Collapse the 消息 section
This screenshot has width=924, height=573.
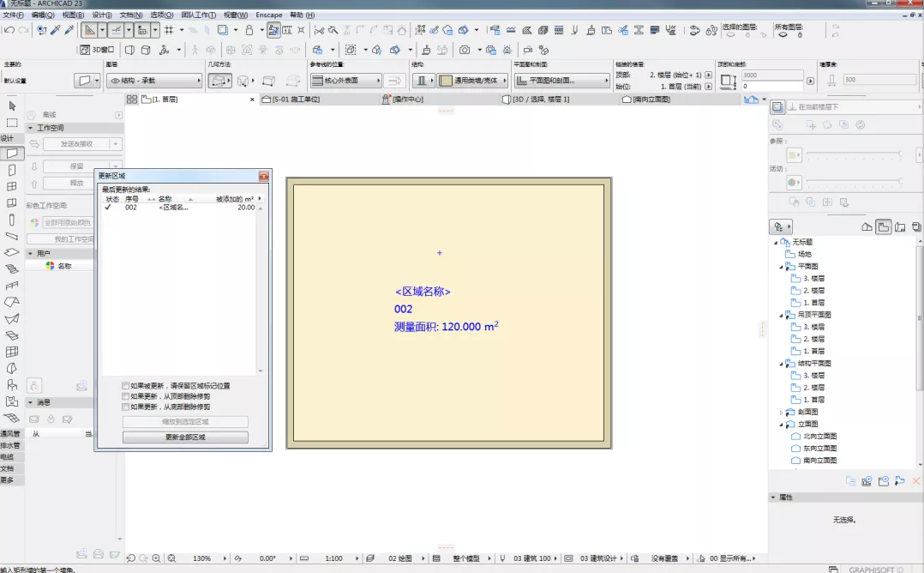[x=31, y=402]
